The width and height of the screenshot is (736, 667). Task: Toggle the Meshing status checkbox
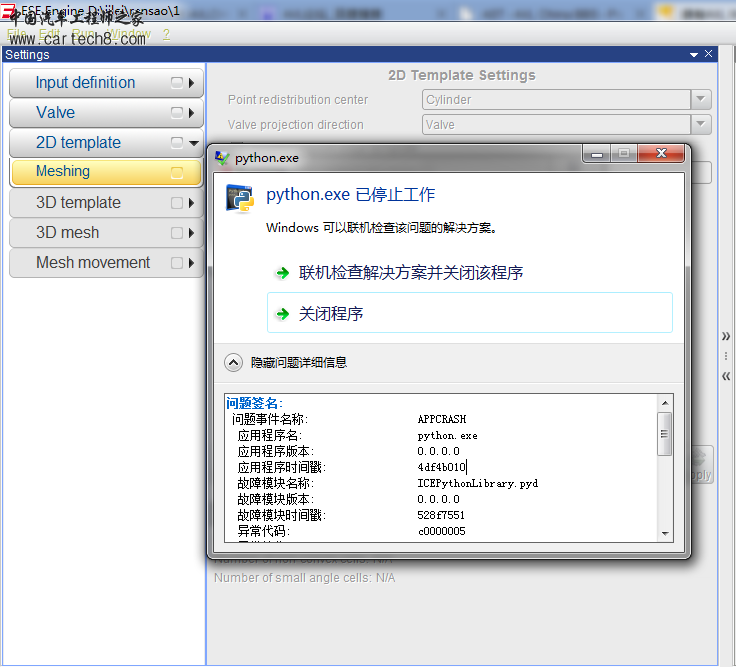coord(177,173)
